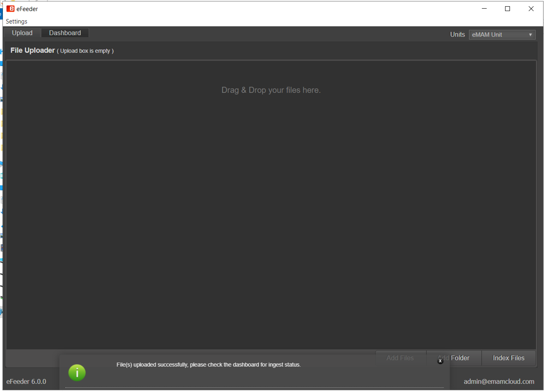Close the eFeeder window
This screenshot has height=392, width=544.
click(531, 9)
